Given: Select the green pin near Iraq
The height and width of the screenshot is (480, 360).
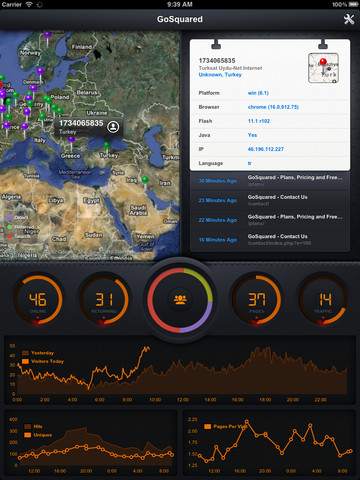Looking at the screenshot, I should click(145, 183).
